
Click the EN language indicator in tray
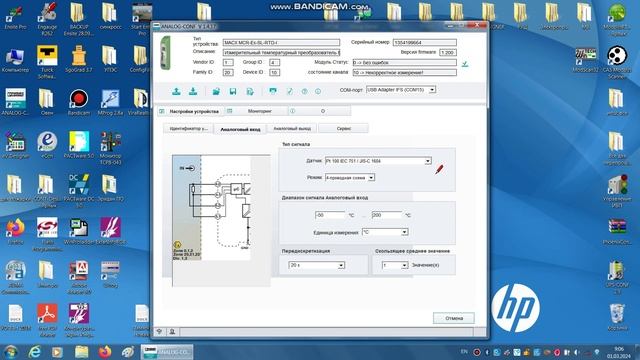point(464,351)
